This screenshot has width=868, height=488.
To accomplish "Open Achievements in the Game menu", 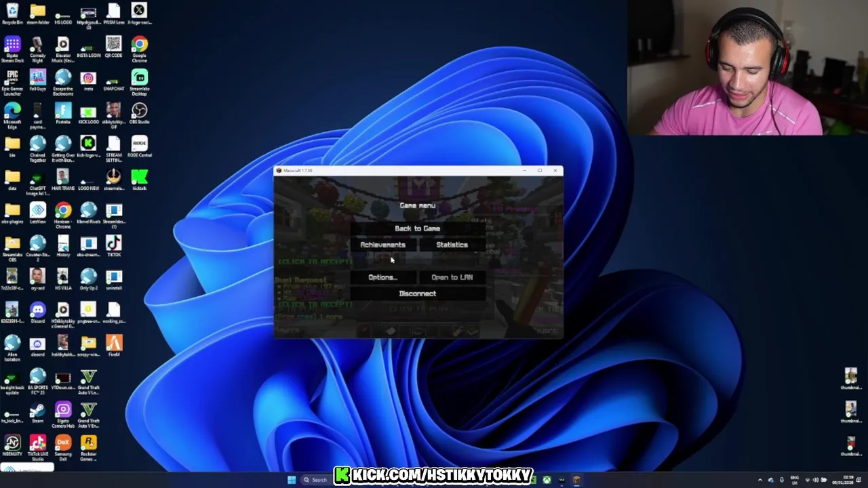I will coord(382,245).
